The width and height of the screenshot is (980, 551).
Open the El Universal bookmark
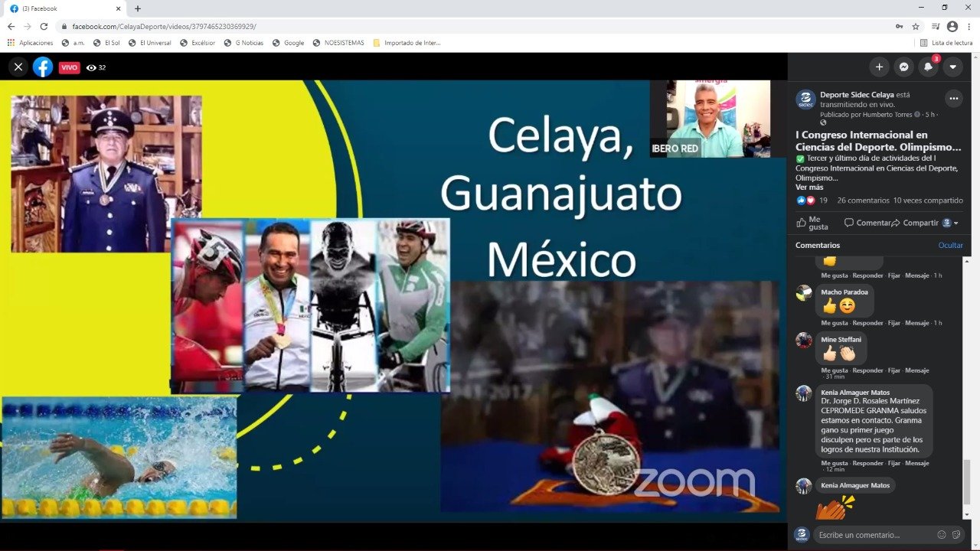(150, 43)
